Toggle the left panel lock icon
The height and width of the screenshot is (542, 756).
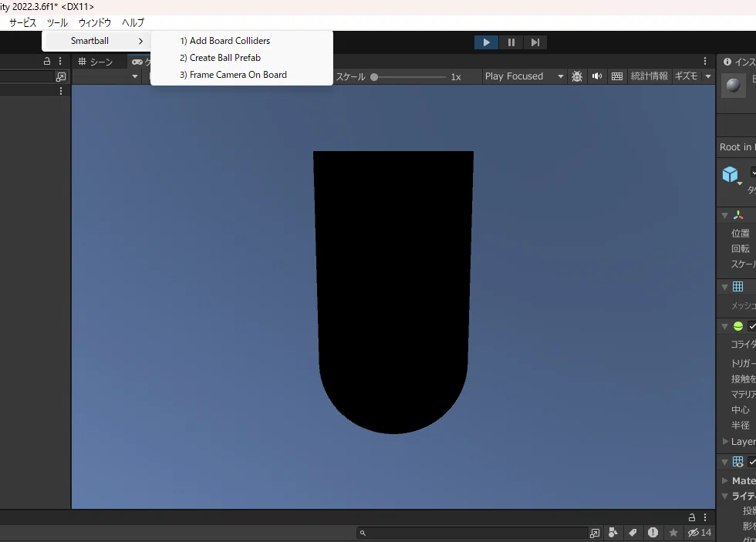[x=47, y=61]
